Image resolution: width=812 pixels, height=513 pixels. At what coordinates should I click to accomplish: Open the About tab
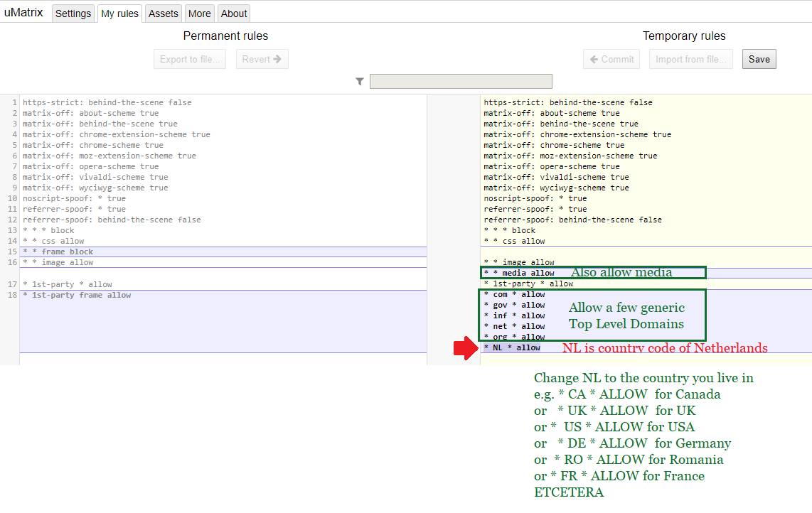[233, 13]
